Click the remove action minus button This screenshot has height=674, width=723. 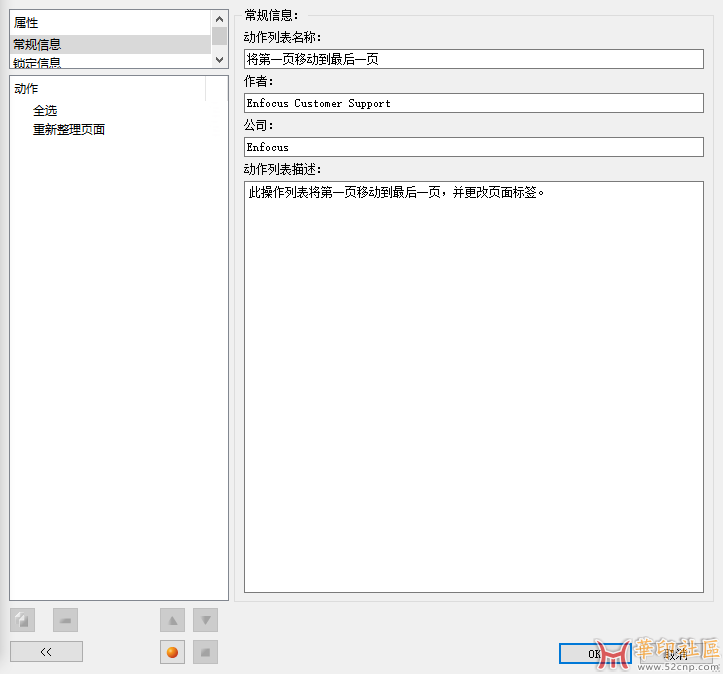[65, 620]
